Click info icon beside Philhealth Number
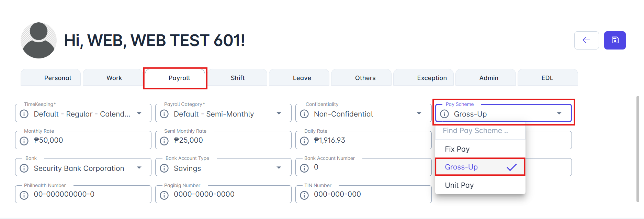This screenshot has width=644, height=219. pos(24,195)
